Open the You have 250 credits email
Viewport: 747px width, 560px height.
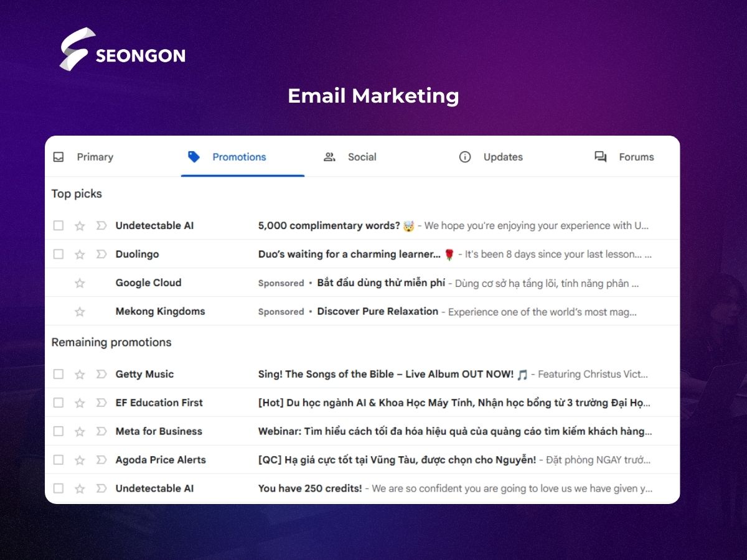click(x=362, y=488)
